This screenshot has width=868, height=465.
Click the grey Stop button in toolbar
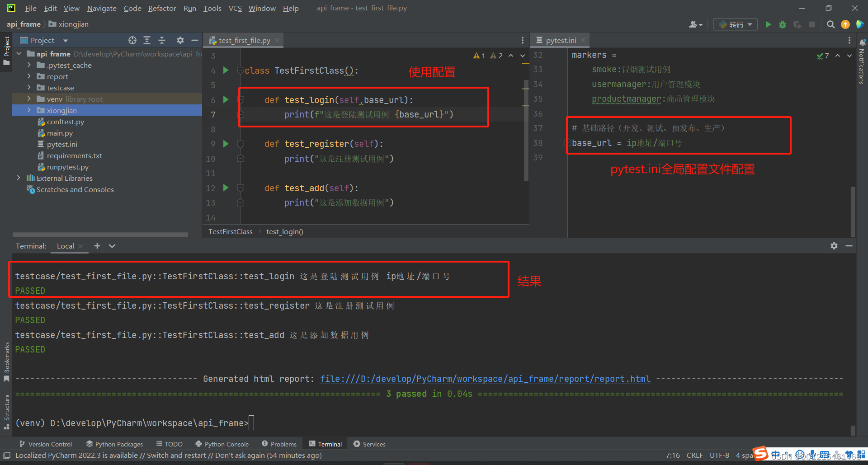coord(812,24)
